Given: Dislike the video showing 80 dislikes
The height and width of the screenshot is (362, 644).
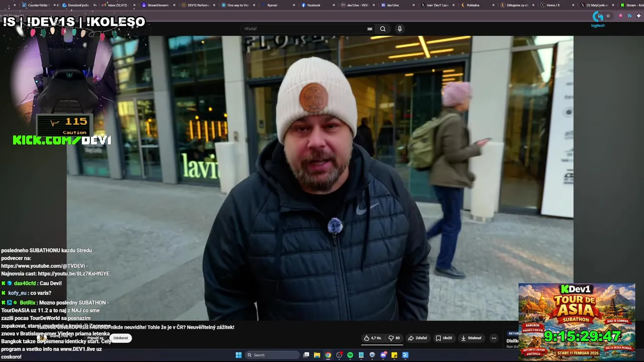Looking at the screenshot, I should coord(394,338).
